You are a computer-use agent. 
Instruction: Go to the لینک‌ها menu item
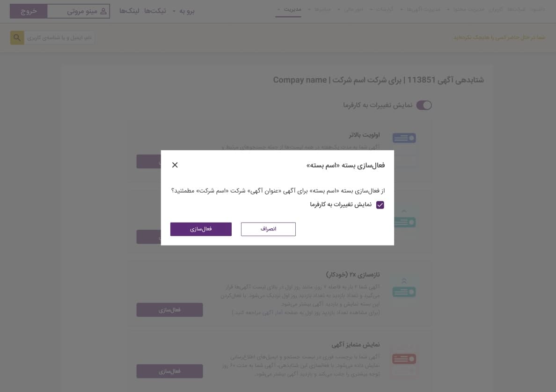pyautogui.click(x=129, y=11)
